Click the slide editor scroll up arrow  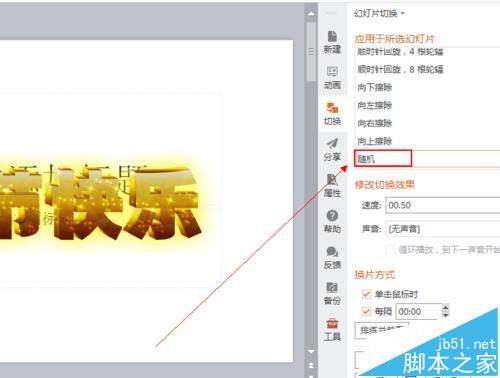[311, 14]
